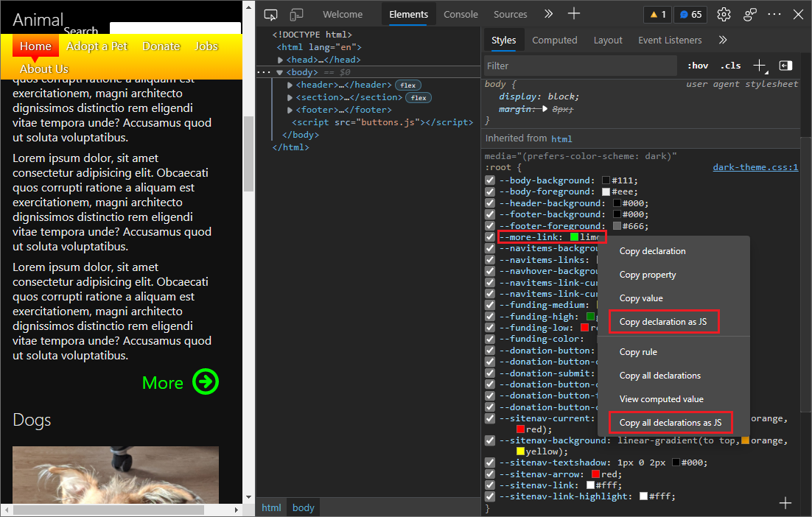Click the new style rule plus icon
This screenshot has height=517, width=812.
click(x=760, y=65)
